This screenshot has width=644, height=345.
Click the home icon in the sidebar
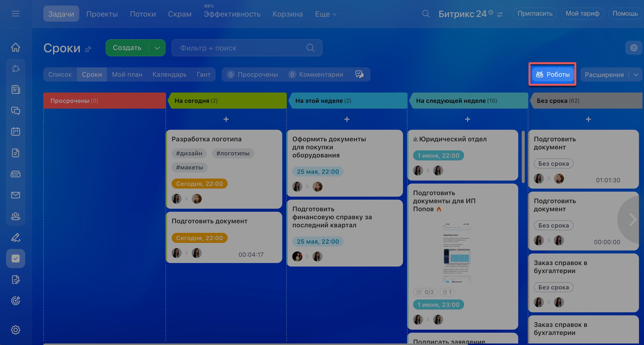(x=16, y=47)
